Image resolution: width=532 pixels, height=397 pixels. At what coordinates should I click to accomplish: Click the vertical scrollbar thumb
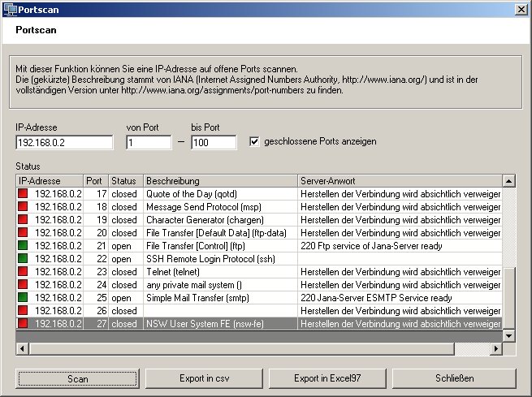508,298
